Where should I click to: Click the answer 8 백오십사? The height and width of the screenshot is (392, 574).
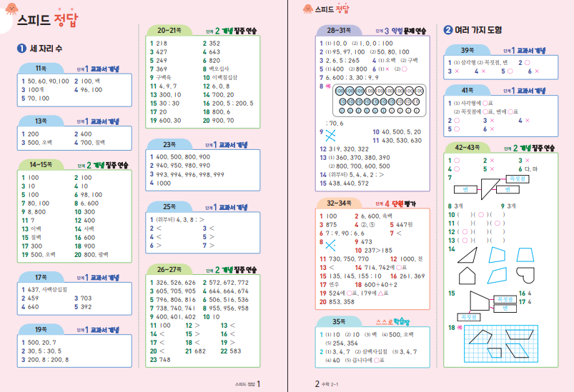216,69
